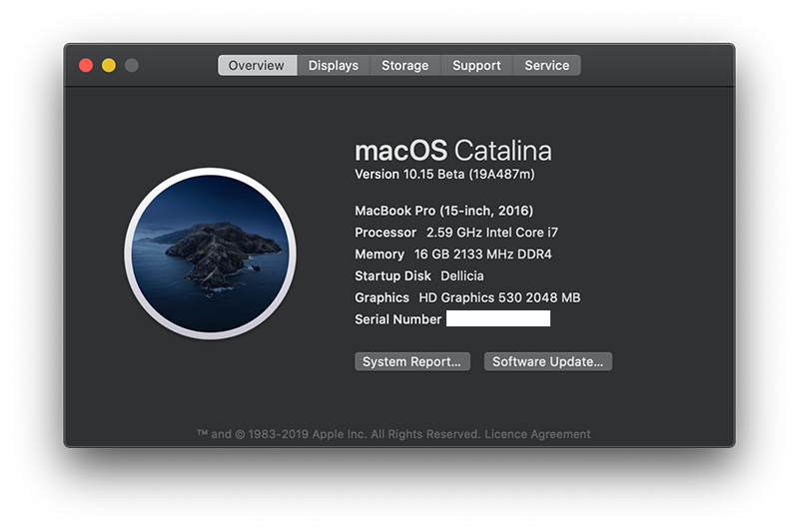Click the macOS Catalina title
Image resolution: width=799 pixels, height=532 pixels.
453,151
